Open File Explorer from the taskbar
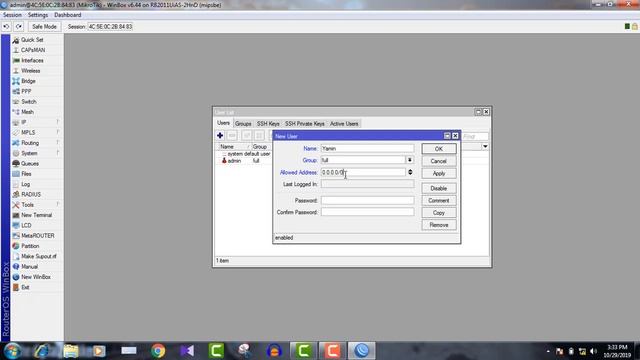Image resolution: width=640 pixels, height=360 pixels. [x=71, y=351]
